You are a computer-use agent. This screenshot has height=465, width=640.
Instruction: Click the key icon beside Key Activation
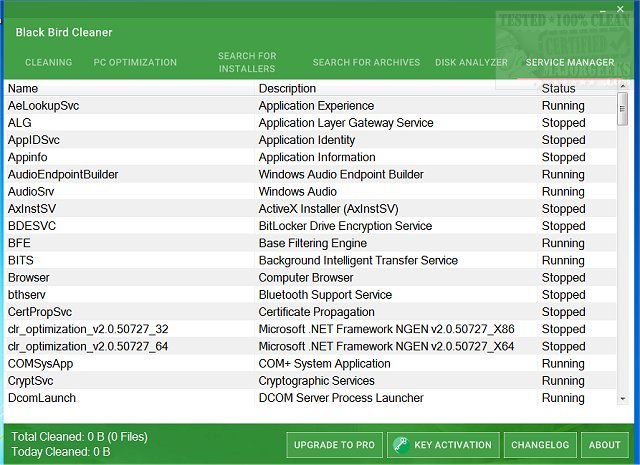(x=401, y=445)
